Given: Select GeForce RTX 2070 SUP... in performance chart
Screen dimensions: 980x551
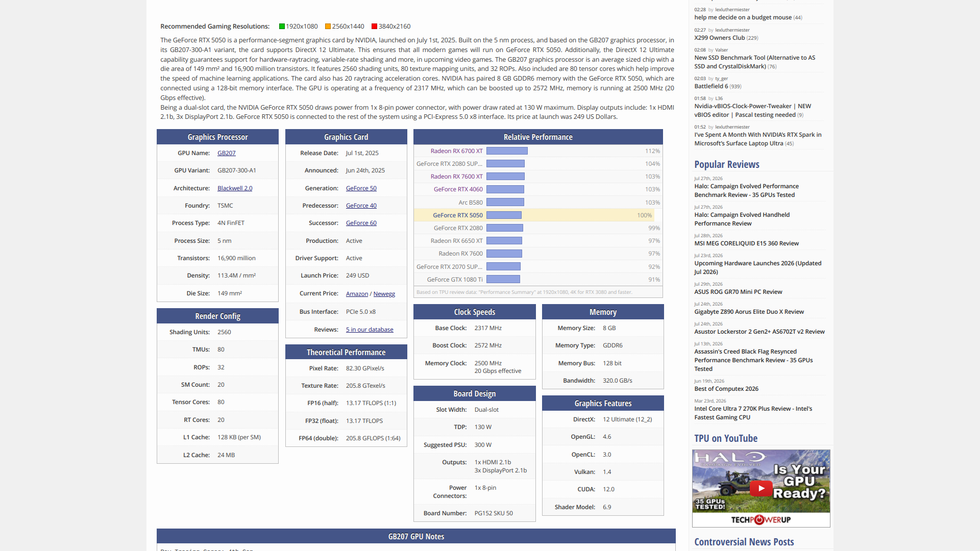Looking at the screenshot, I should 449,267.
